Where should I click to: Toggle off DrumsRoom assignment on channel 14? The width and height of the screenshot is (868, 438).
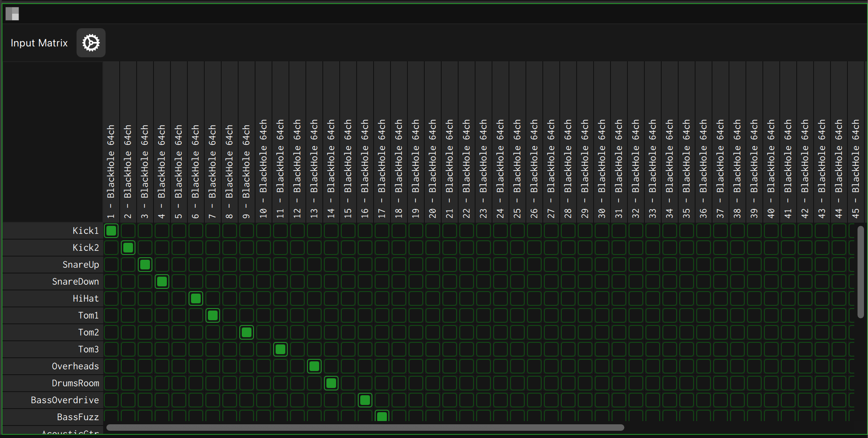331,383
